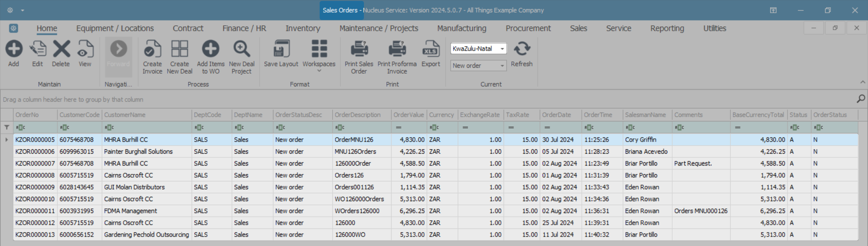868x246 pixels.
Task: Click the New Deal Project icon
Action: point(241,49)
